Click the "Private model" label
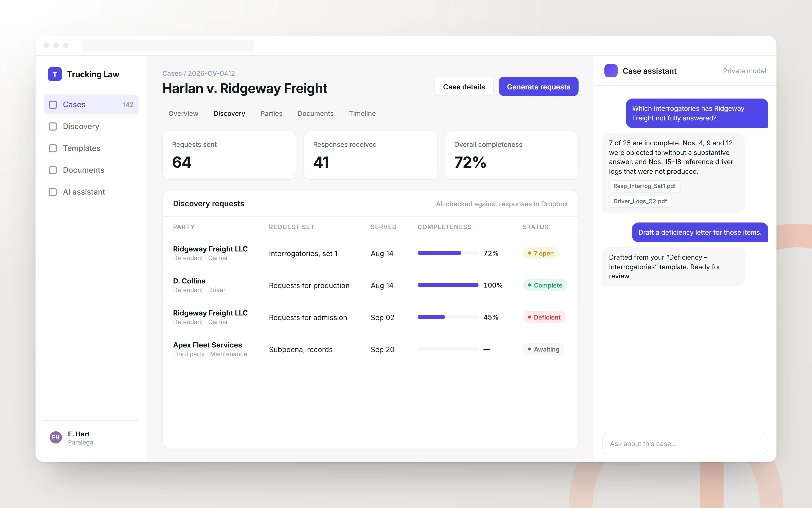 click(744, 71)
